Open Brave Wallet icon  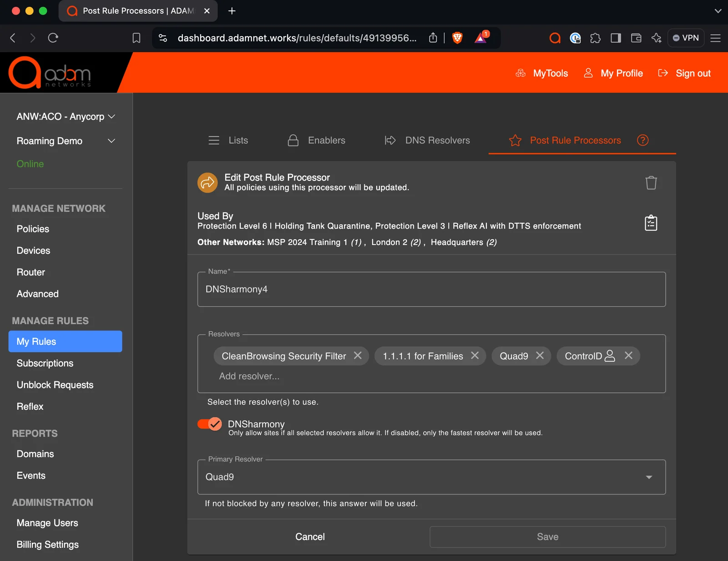tap(636, 38)
